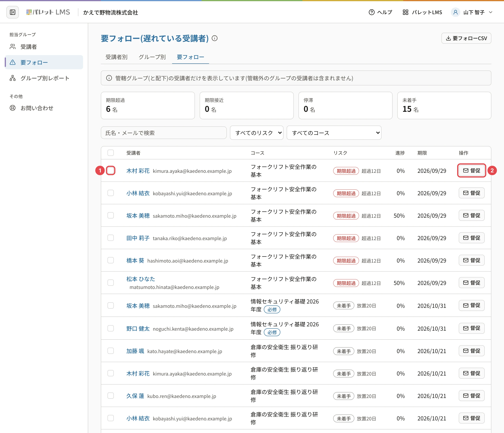The image size is (504, 433).
Task: Click the 要フォロー warning triangle icon in sidebar
Action: pos(13,62)
